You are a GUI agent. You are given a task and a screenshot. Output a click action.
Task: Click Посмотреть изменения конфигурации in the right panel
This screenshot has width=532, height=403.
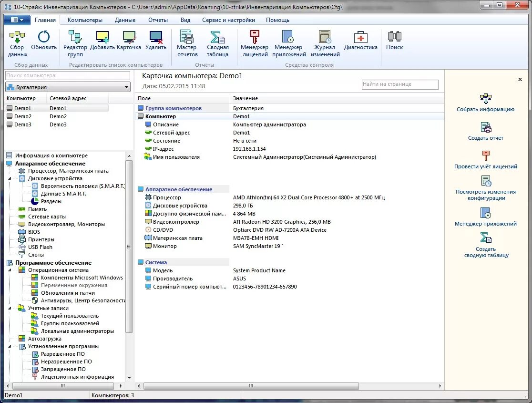click(x=485, y=188)
